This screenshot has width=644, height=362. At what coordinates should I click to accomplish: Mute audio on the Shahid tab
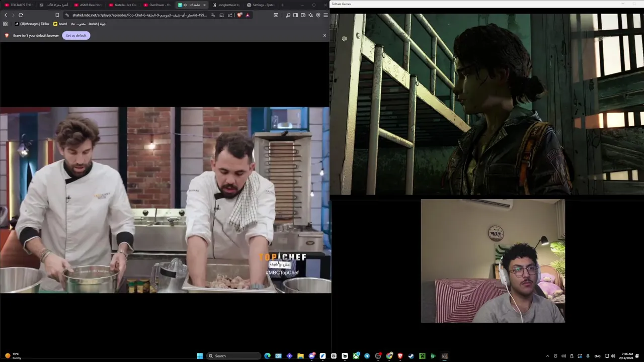click(x=185, y=5)
